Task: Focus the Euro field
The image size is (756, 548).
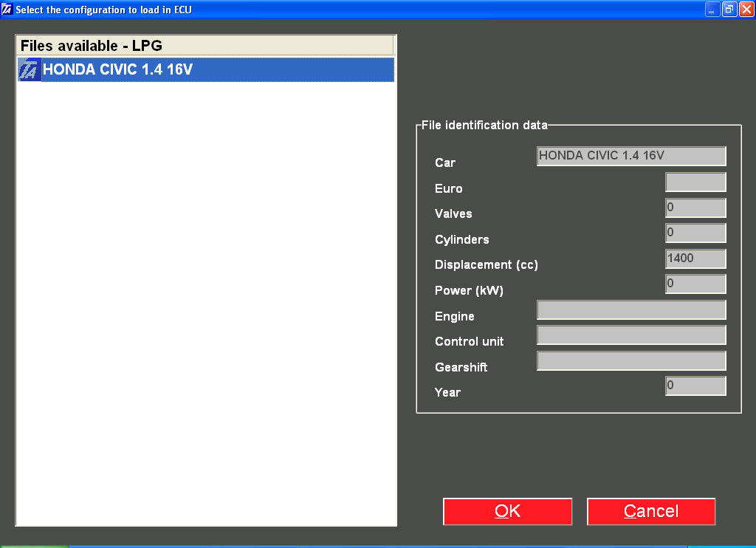Action: click(x=695, y=182)
